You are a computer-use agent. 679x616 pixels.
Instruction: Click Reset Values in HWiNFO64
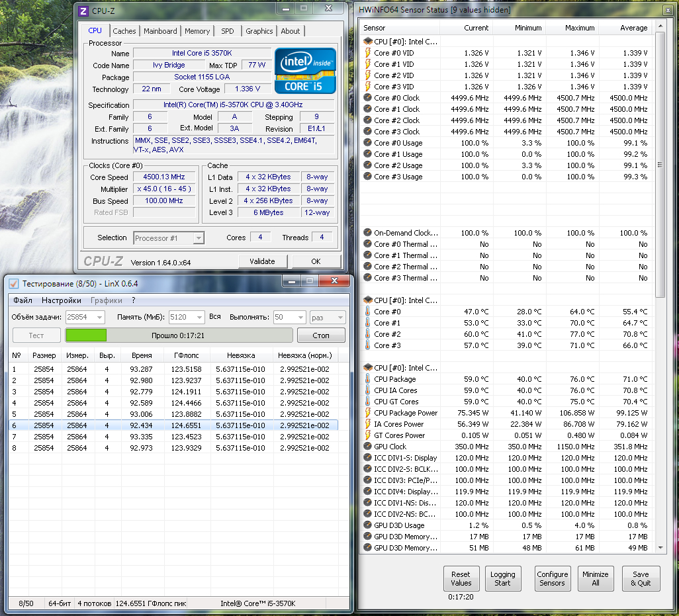(461, 579)
